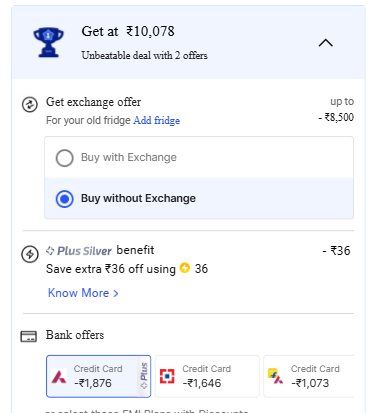The height and width of the screenshot is (413, 369).
Task: Click the blue trophy icon
Action: click(x=48, y=43)
